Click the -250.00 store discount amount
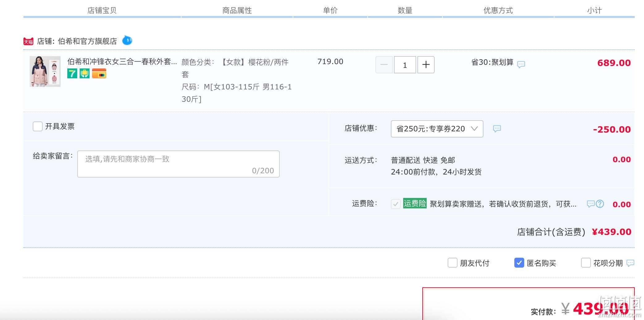 pos(612,129)
